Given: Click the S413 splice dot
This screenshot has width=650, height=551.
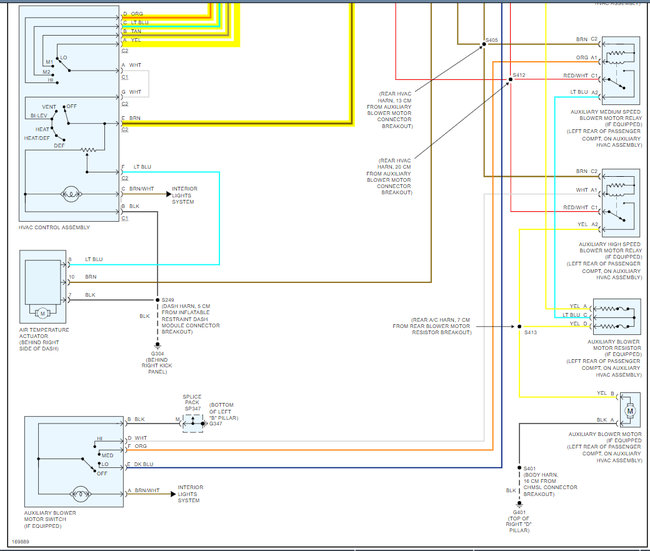Looking at the screenshot, I should click(519, 326).
